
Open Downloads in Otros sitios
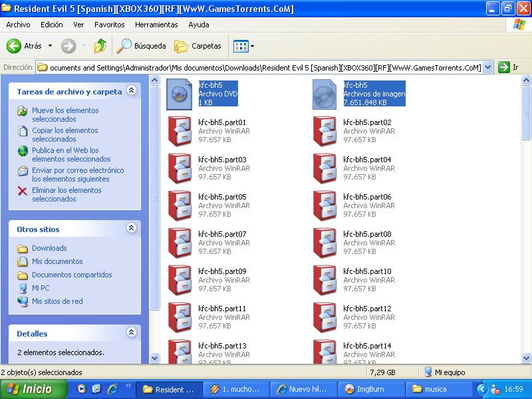coord(49,248)
